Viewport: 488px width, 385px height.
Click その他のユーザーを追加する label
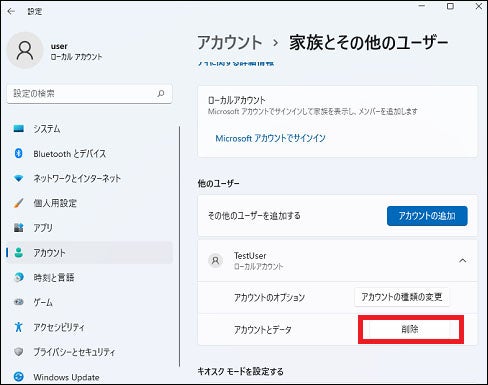pyautogui.click(x=254, y=216)
